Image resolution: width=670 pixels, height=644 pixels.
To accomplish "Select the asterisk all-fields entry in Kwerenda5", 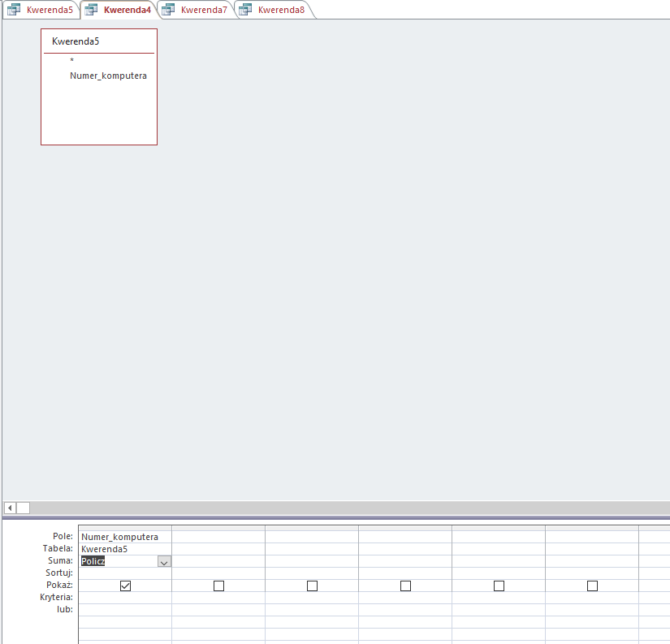I will (71, 60).
